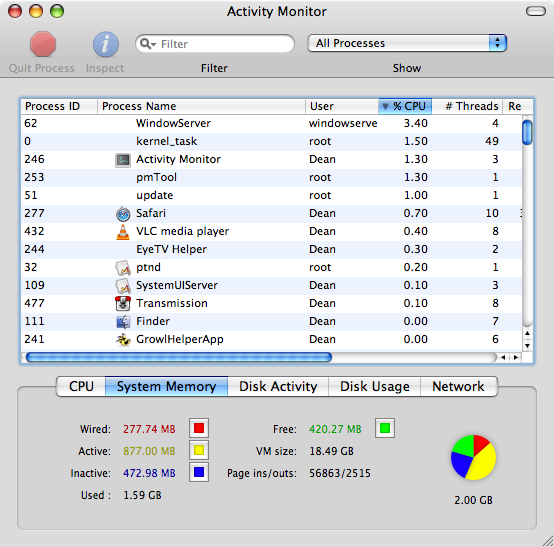The image size is (554, 547).
Task: Click the 277.74 MB Wired value
Action: pos(149,429)
